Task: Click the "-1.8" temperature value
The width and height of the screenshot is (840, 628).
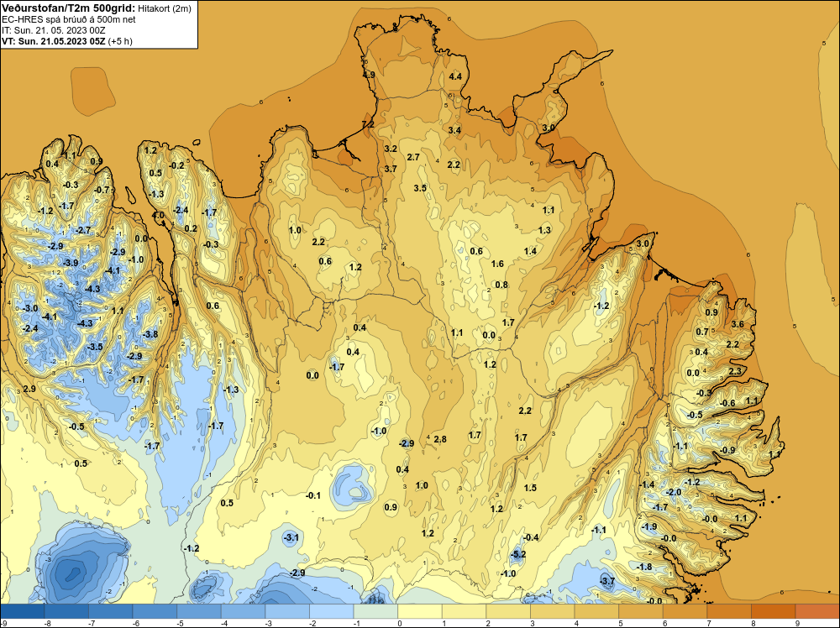Action: 644,567
